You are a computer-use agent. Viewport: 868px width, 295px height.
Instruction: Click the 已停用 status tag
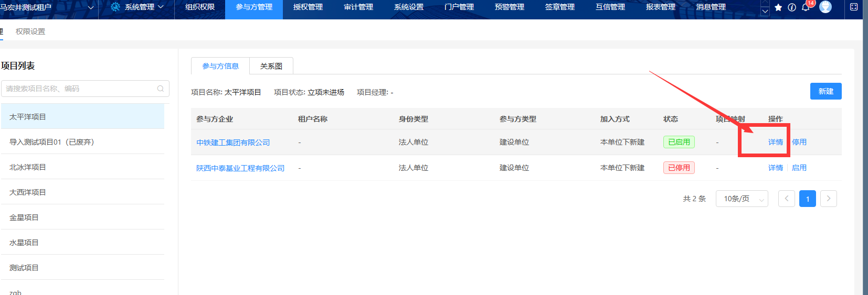(x=679, y=168)
